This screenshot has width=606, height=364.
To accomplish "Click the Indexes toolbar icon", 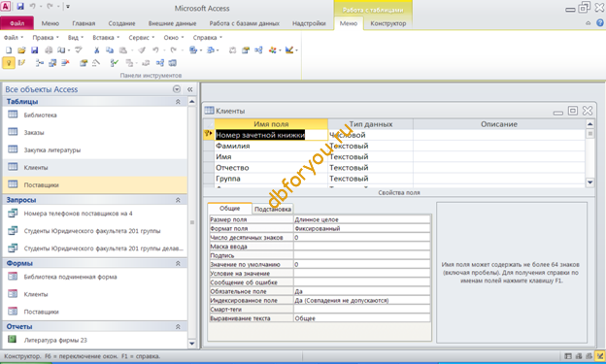I will pos(21,63).
